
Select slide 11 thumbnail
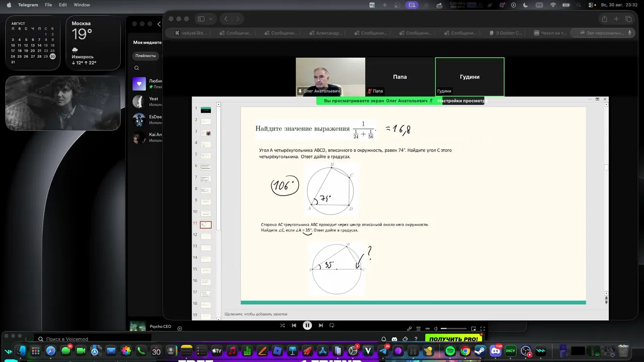tap(206, 225)
